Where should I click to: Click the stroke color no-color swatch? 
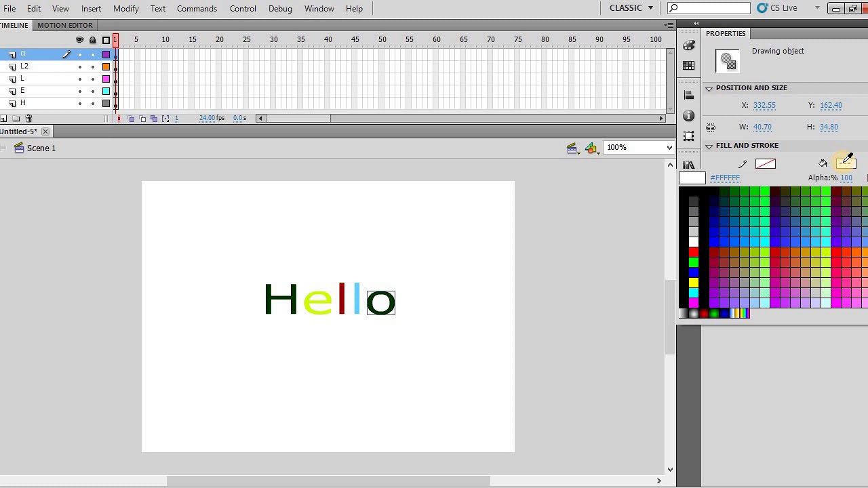pos(765,164)
